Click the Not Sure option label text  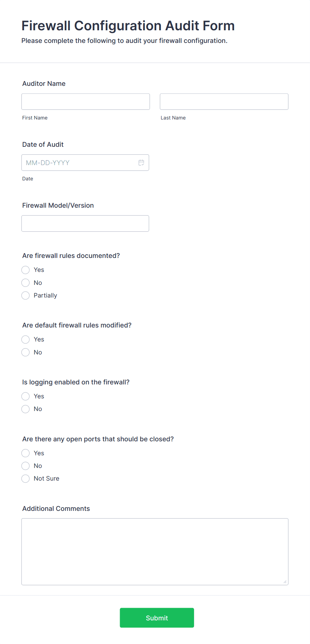[x=46, y=479]
